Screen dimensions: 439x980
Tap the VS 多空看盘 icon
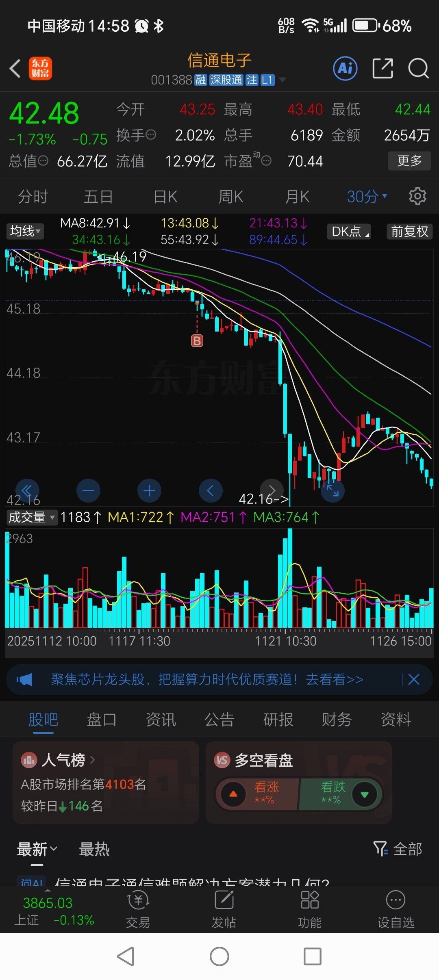pyautogui.click(x=222, y=760)
